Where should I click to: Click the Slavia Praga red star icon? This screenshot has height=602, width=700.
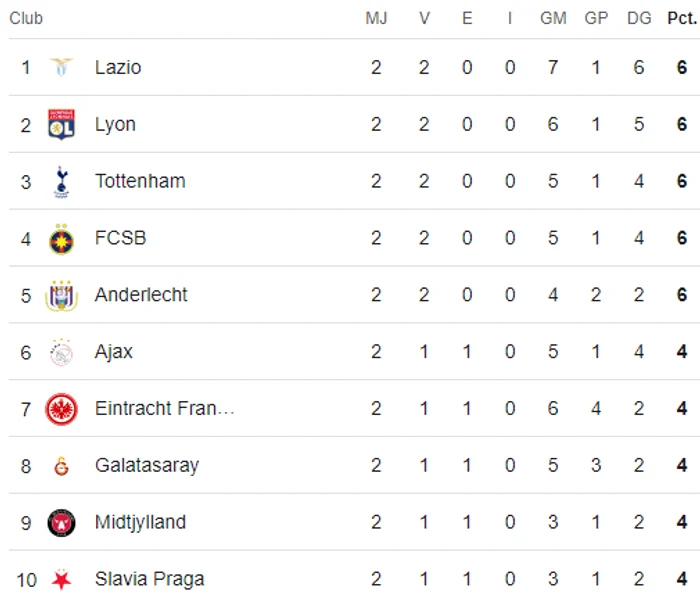coord(61,579)
